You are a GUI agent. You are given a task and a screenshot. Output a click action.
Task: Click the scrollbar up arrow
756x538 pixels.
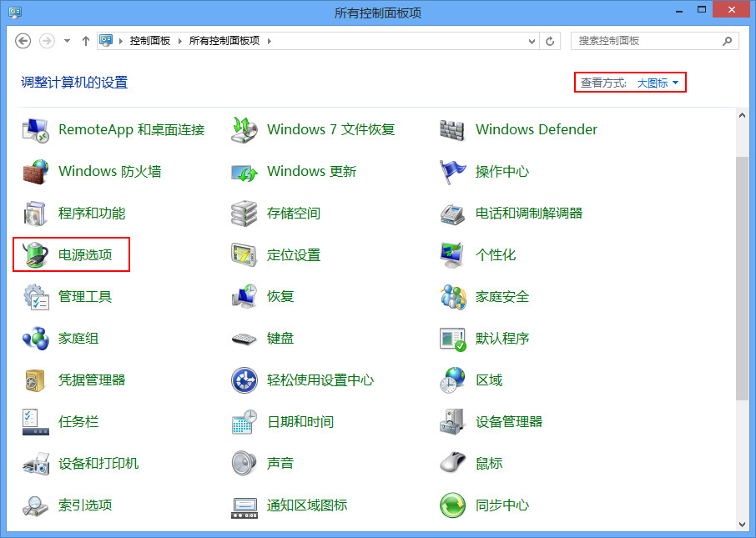pos(742,115)
